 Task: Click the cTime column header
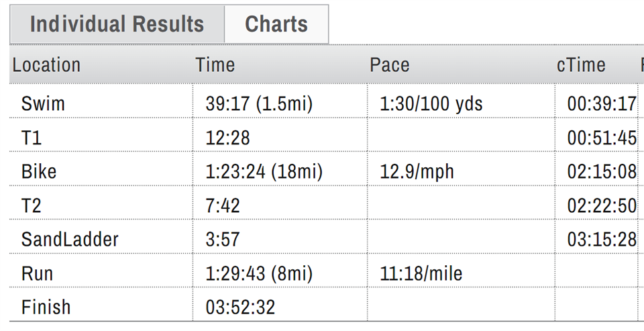click(581, 65)
